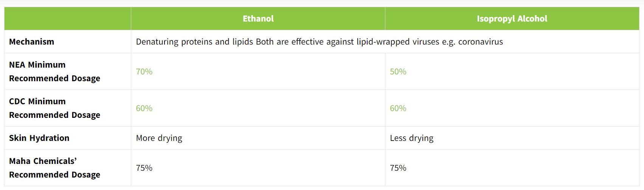This screenshot has height=190, width=644.
Task: Click the word 'coronavirus' in Mechanism row
Action: 480,42
